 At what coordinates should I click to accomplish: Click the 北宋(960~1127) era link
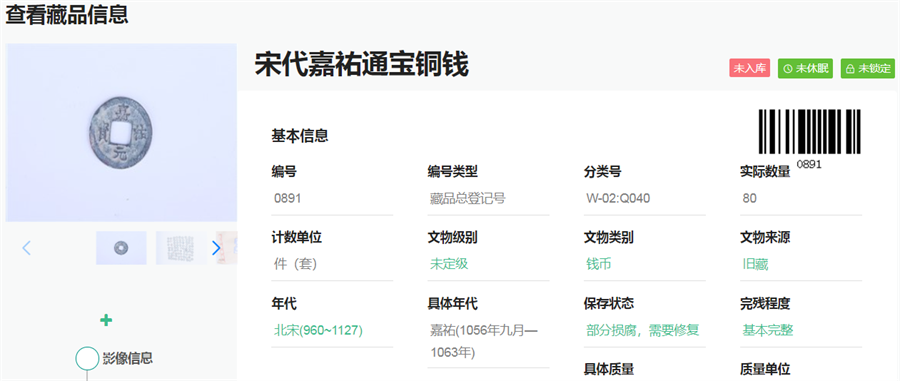(318, 330)
